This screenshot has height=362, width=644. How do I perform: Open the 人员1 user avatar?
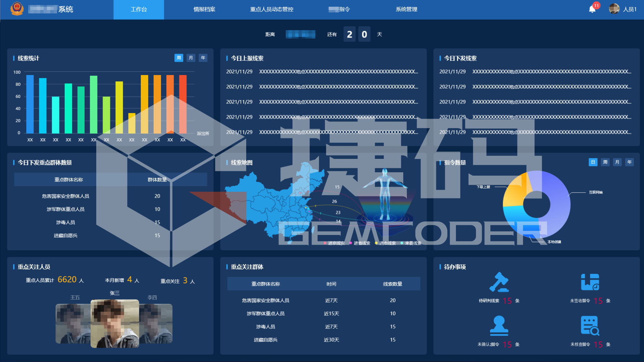point(614,9)
